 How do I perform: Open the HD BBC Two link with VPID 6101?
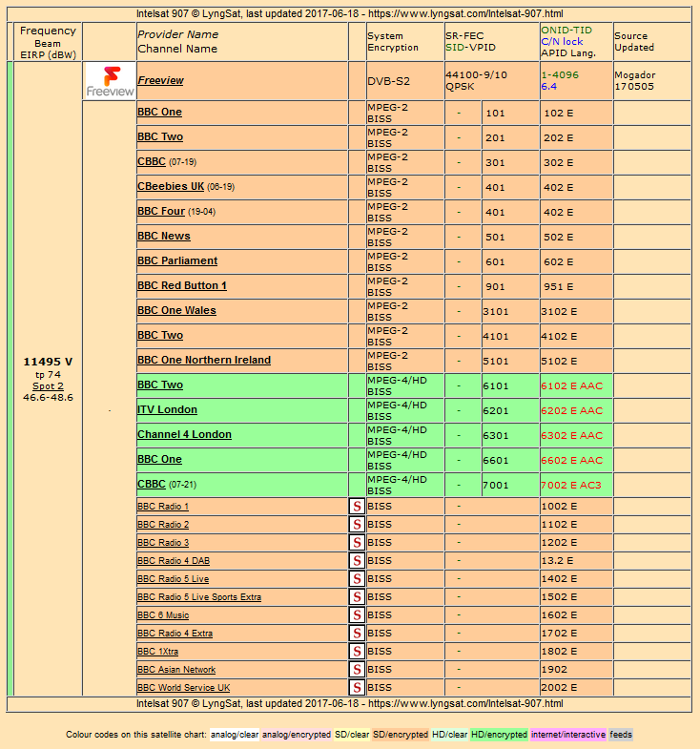pyautogui.click(x=160, y=385)
